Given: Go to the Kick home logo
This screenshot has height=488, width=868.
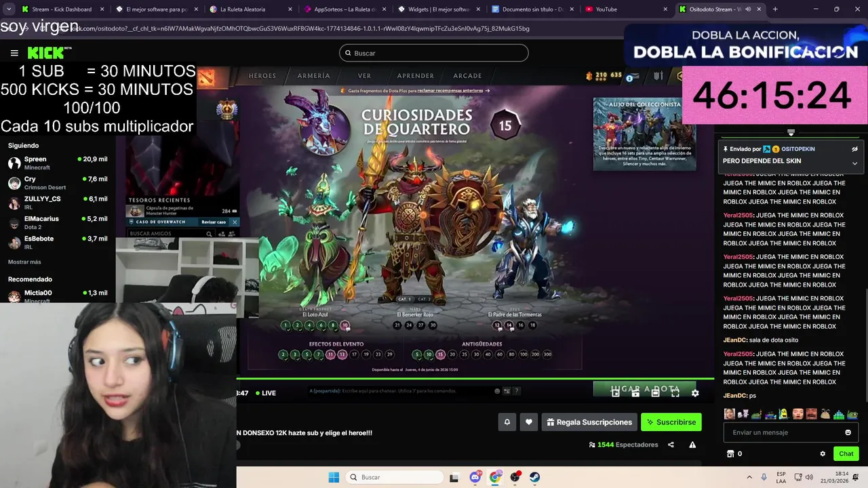Looking at the screenshot, I should coord(50,53).
